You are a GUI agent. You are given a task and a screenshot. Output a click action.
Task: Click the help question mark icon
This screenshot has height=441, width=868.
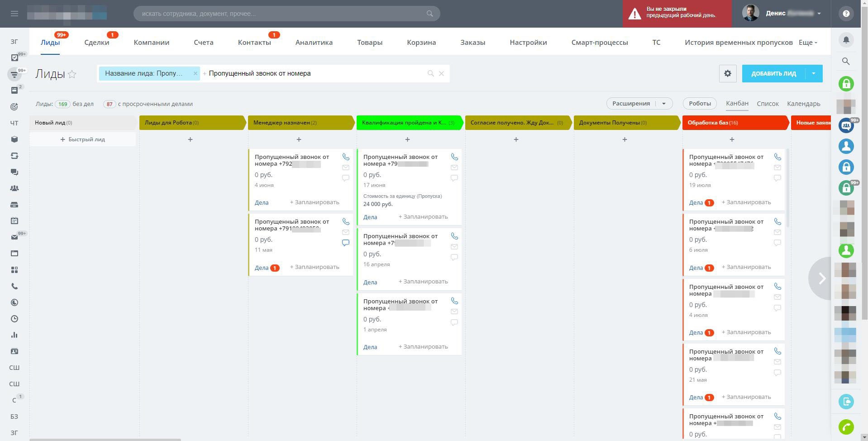[x=846, y=14]
